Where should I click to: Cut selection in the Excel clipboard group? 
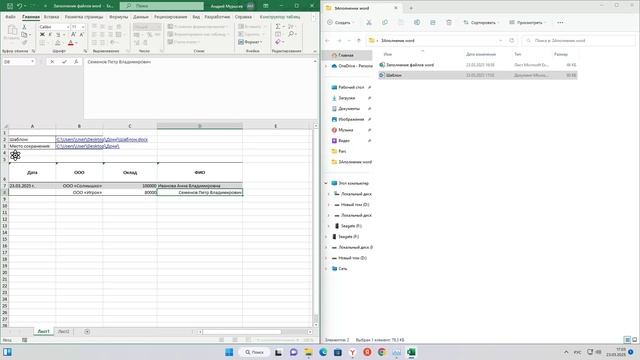click(24, 27)
